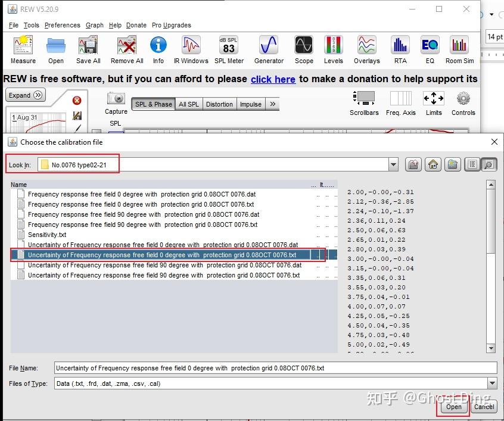The height and width of the screenshot is (421, 504).
Task: Select Uncertainty 0 degree .txt file
Action: click(x=174, y=255)
